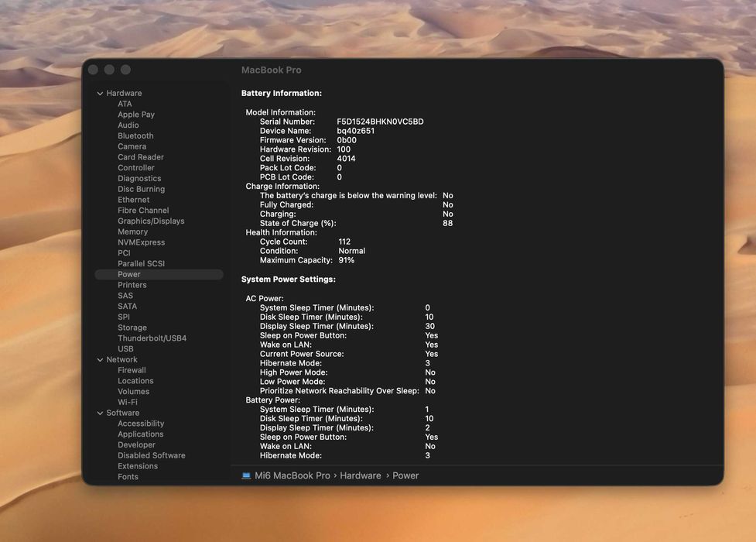Select the highlighted Power sidebar row
This screenshot has width=756, height=542.
pos(159,274)
